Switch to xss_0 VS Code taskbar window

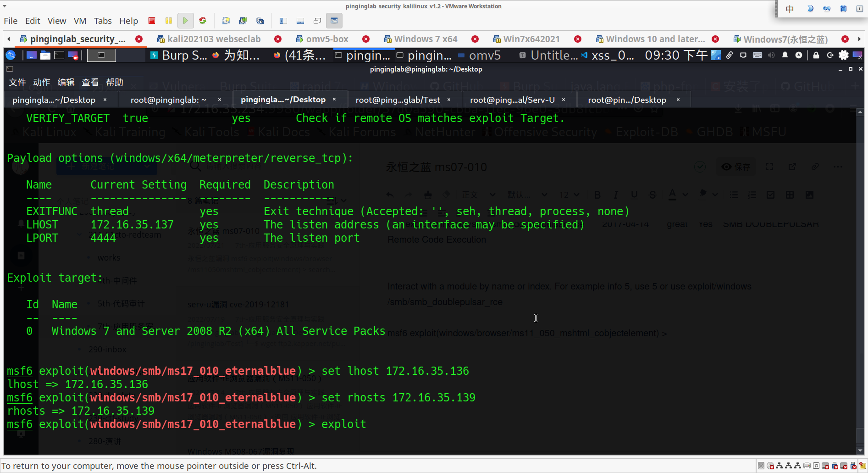[608, 56]
